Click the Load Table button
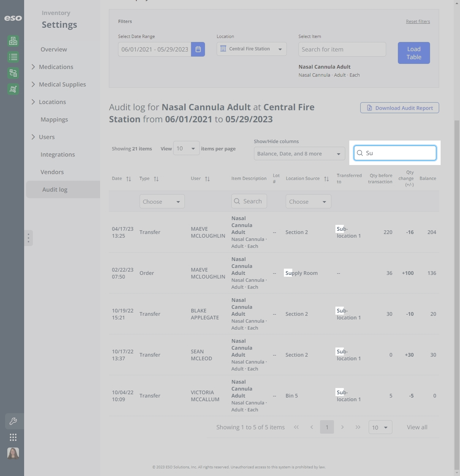The height and width of the screenshot is (476, 460). pos(414,53)
